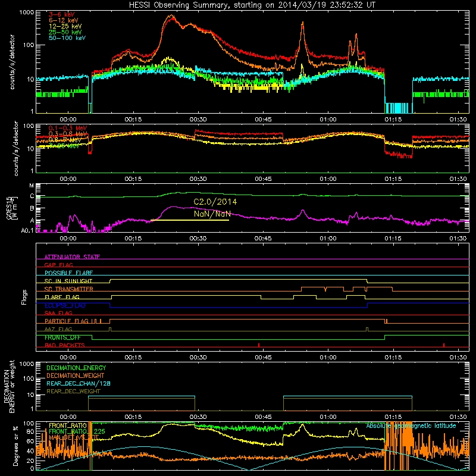
Task: Click the SAA_FLAG label
Action: 58,313
